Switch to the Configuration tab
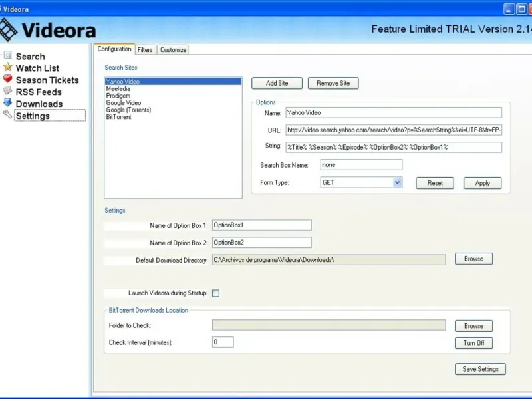The image size is (532, 399). (x=114, y=49)
